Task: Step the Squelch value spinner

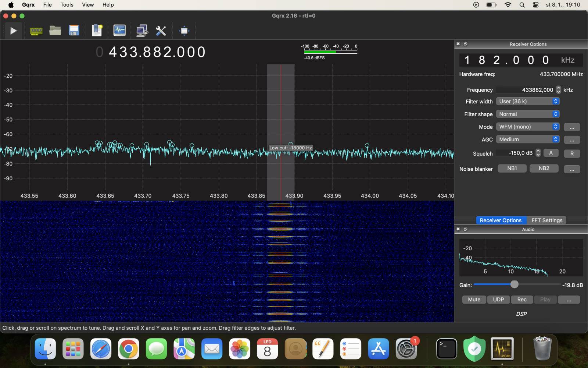Action: pos(538,153)
